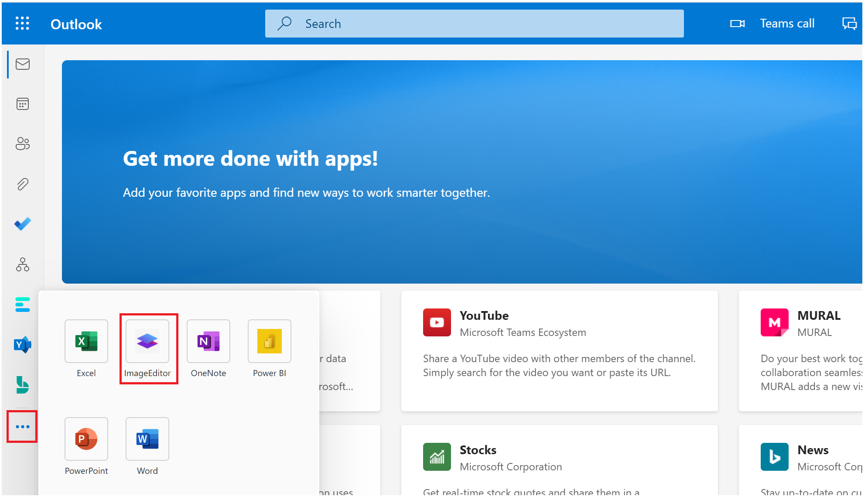Click the MURAL app icon
This screenshot has height=500, width=868.
(775, 322)
